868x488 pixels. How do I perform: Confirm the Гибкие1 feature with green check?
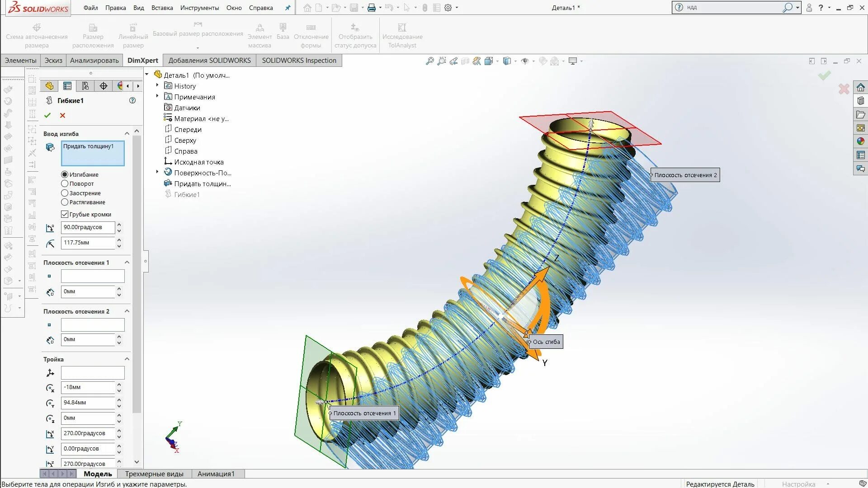pos(47,115)
